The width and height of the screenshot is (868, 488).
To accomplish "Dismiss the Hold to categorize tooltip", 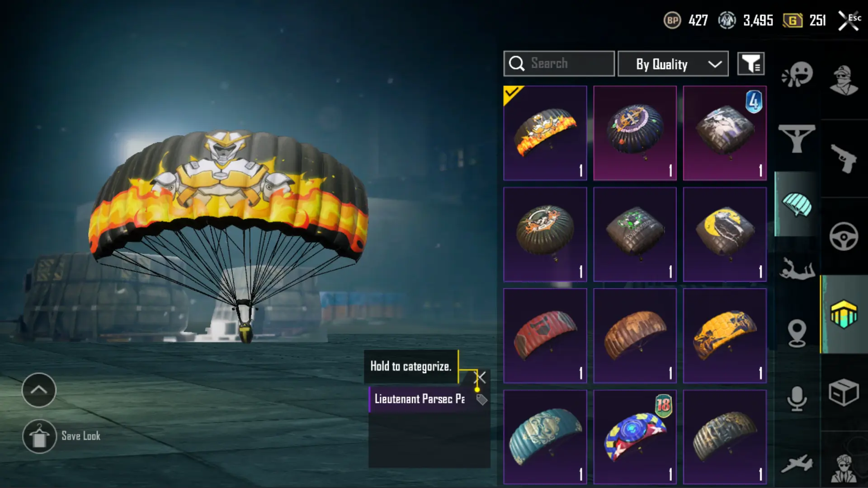I will tap(480, 377).
